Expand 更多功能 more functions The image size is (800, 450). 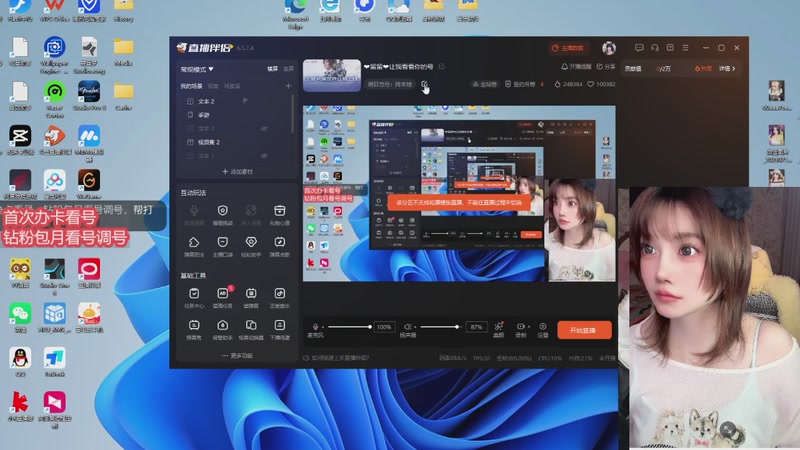click(237, 356)
